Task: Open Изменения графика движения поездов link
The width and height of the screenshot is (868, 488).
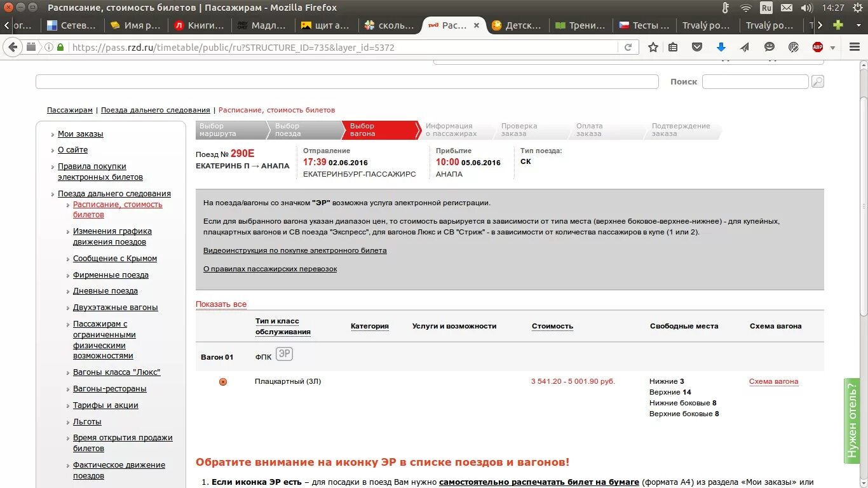Action: (112, 236)
